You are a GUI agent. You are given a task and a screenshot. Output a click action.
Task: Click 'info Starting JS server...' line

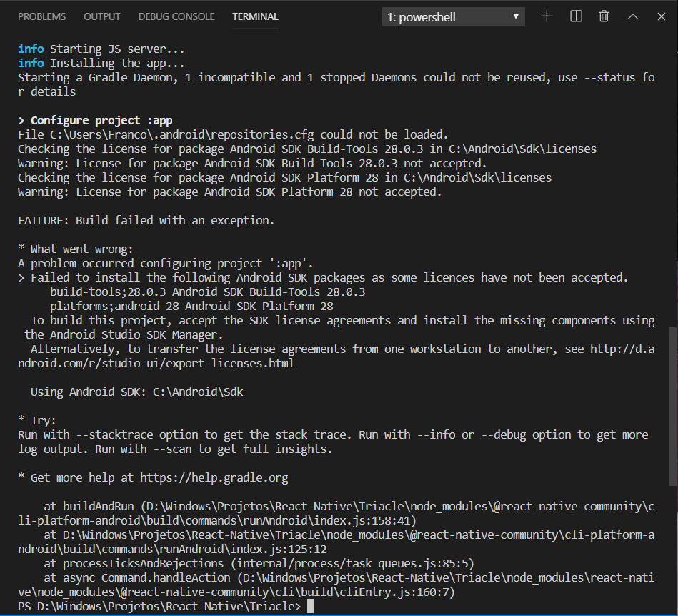tap(101, 49)
